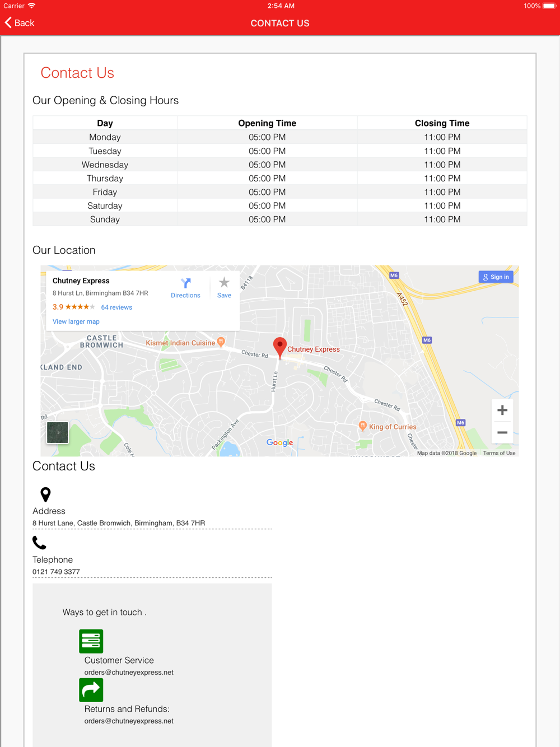Screen dimensions: 560x747
Task: Save Chutney Express with star icon
Action: 224,288
